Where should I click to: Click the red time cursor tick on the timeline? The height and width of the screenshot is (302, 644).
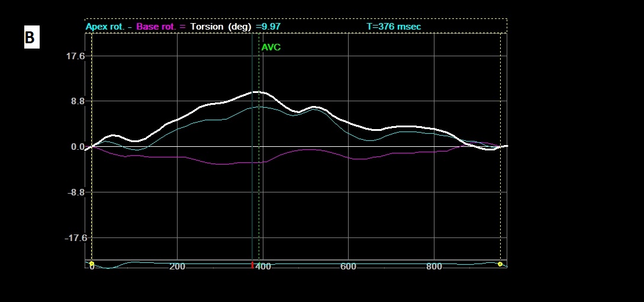pyautogui.click(x=253, y=265)
